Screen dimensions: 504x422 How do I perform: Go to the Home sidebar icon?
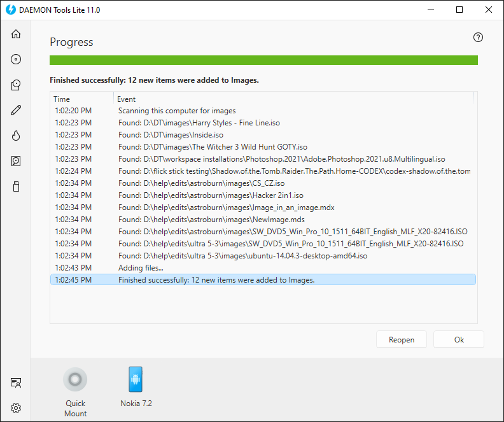(x=16, y=34)
